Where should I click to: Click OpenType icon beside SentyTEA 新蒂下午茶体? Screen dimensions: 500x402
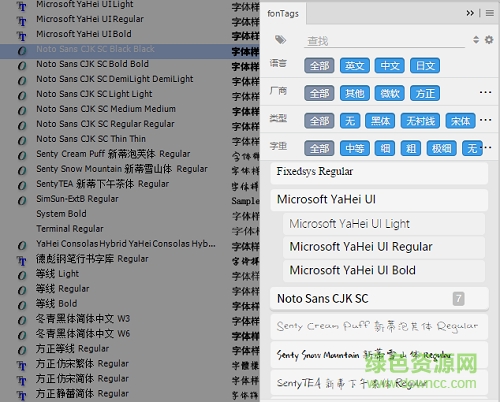coord(22,185)
